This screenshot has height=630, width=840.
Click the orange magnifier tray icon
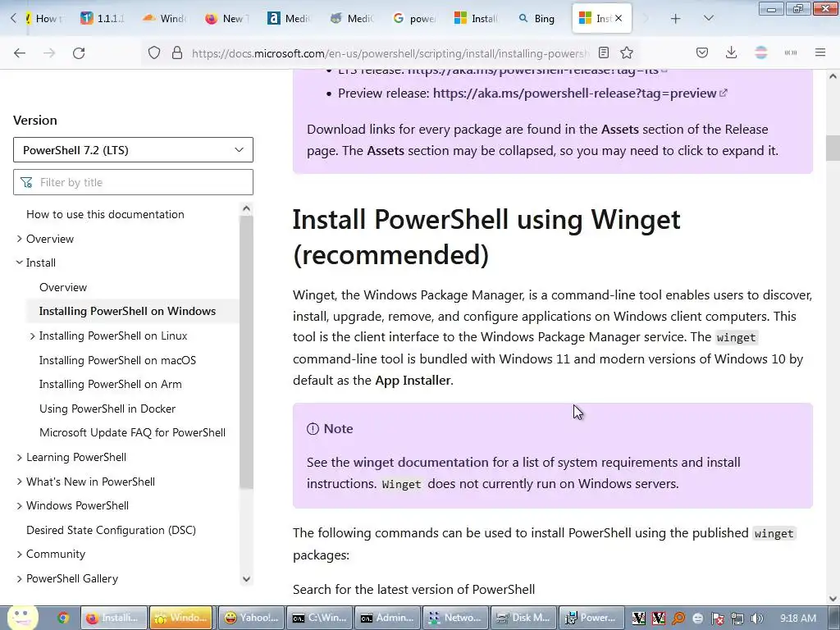click(678, 619)
